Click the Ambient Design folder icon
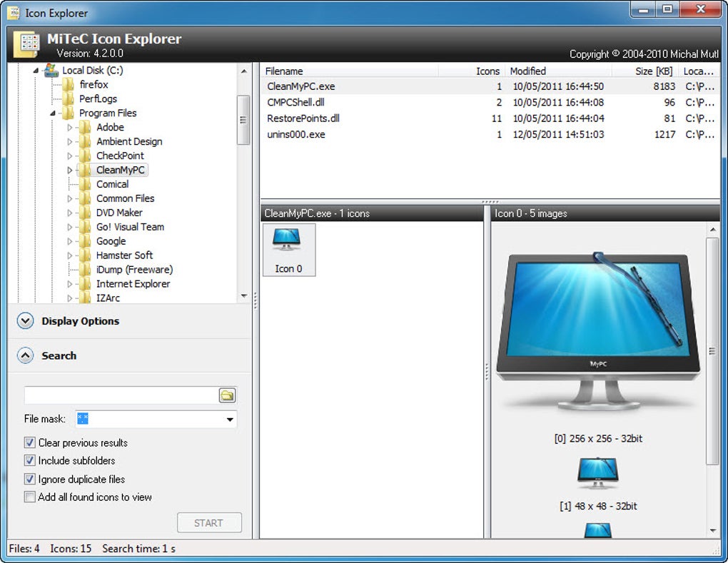728x563 pixels. [86, 141]
